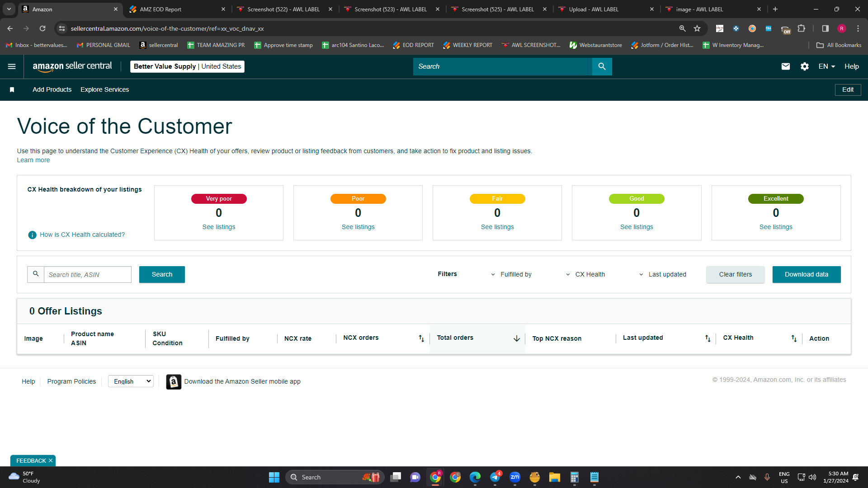
Task: Open How is CX Health calculated link
Action: 82,235
